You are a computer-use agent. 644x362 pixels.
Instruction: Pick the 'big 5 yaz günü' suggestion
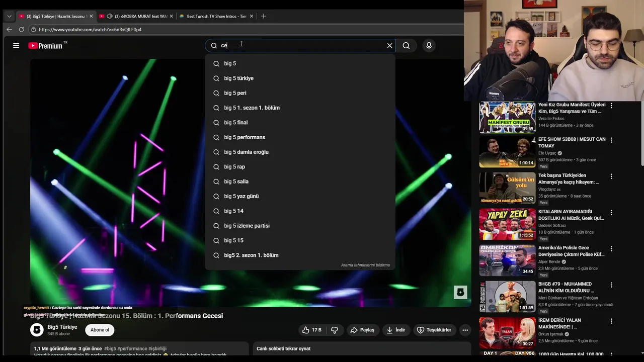(x=300, y=196)
